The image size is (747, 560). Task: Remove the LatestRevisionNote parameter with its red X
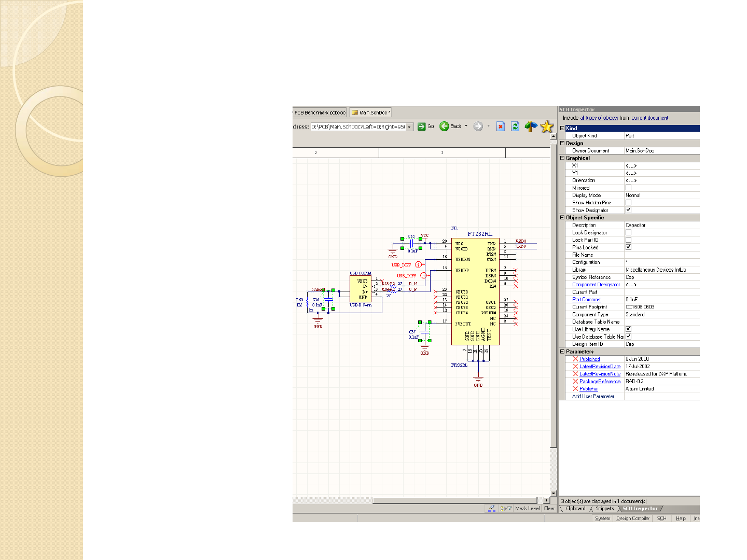coord(575,374)
